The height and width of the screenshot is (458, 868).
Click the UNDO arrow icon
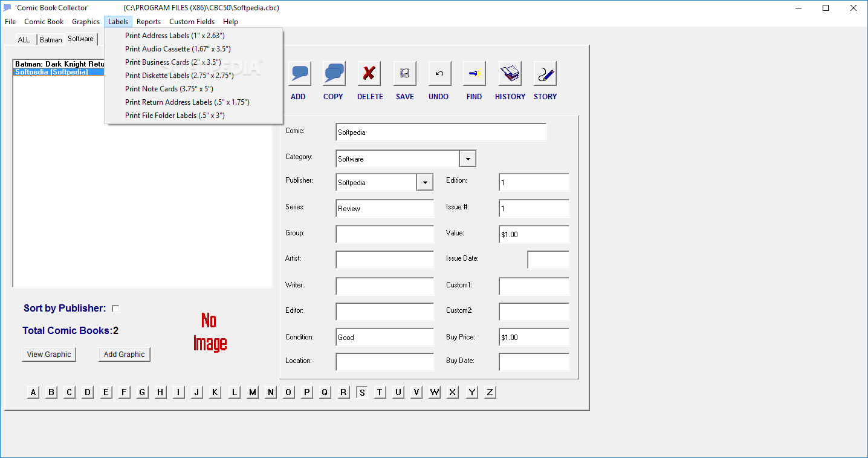(439, 74)
